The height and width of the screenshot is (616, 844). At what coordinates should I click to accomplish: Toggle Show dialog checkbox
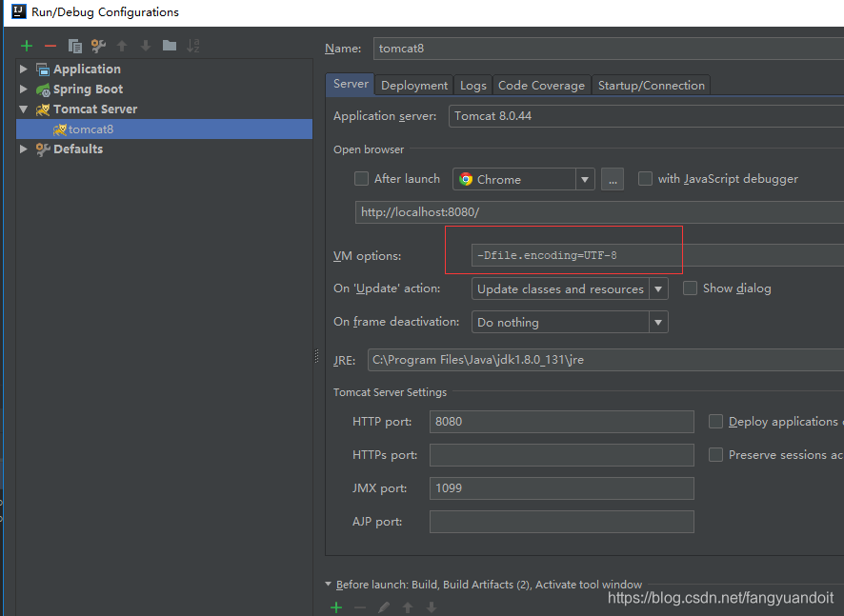point(690,288)
